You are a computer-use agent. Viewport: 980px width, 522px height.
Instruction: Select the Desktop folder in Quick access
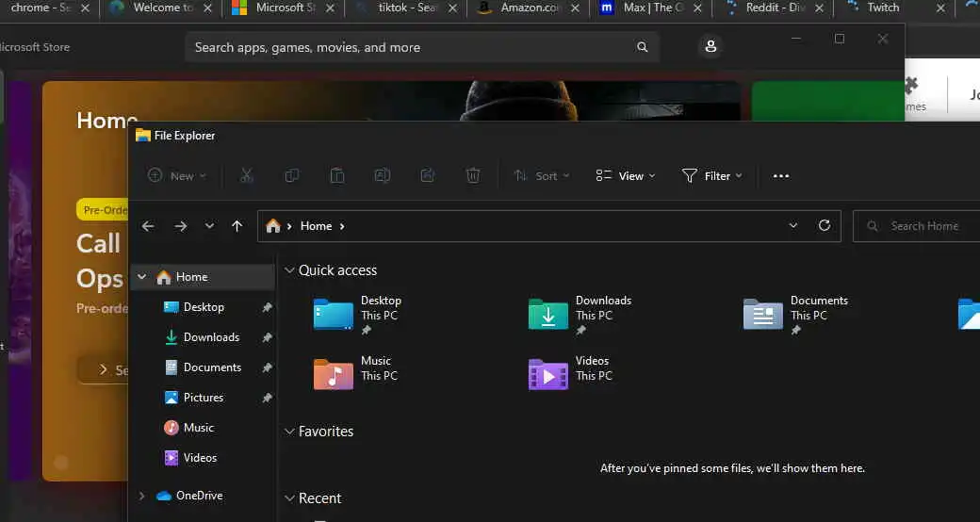[x=357, y=315]
